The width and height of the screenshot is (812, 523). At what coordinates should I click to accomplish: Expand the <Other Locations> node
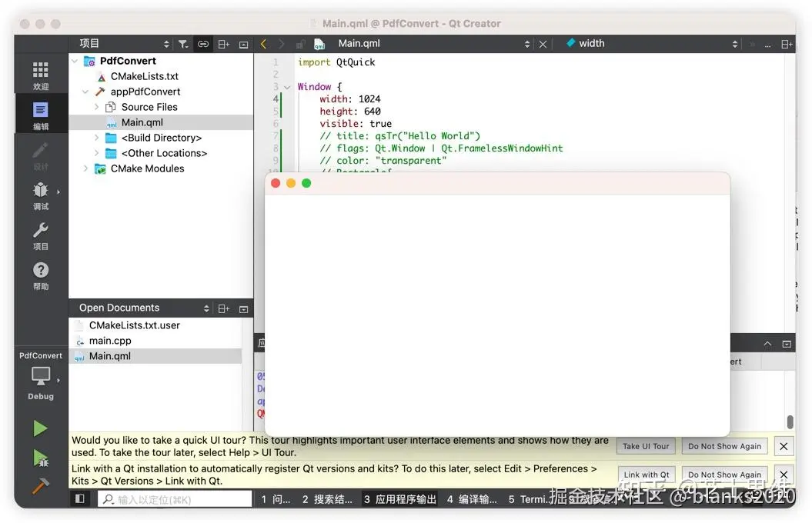[x=96, y=153]
